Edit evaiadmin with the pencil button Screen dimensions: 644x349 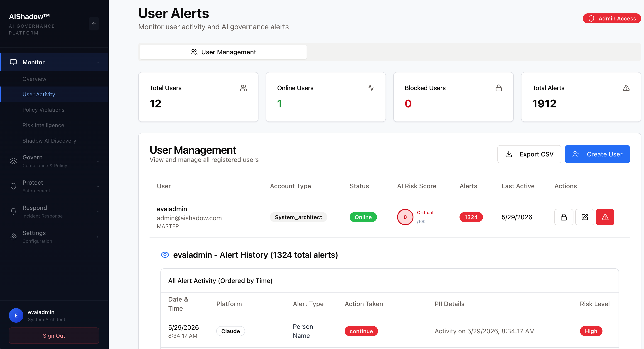click(x=584, y=217)
